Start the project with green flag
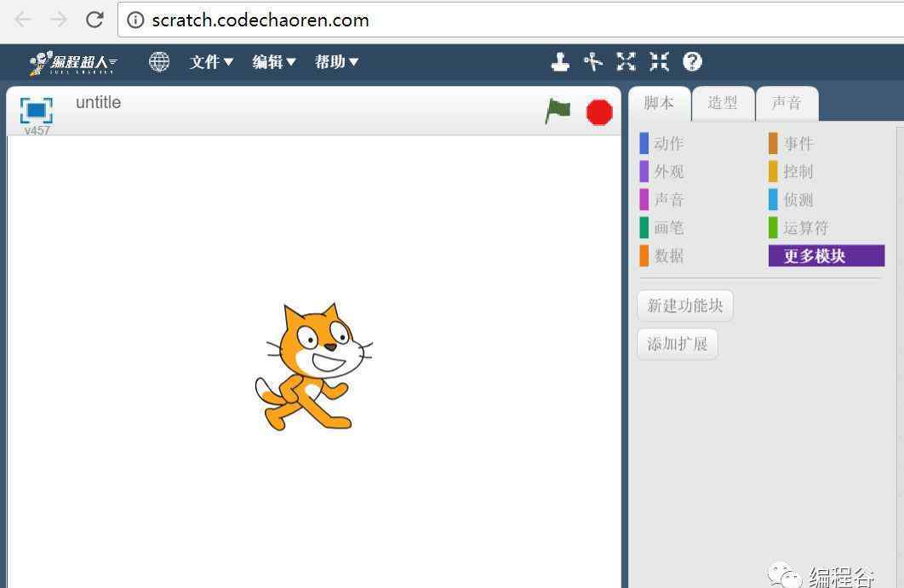The height and width of the screenshot is (588, 904). tap(558, 111)
